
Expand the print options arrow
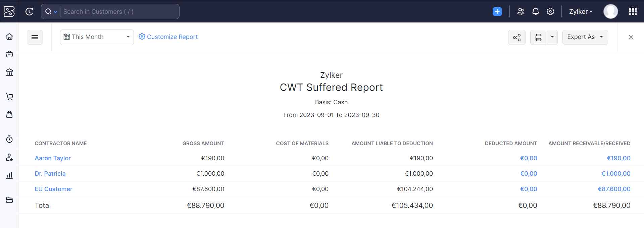[x=552, y=37]
